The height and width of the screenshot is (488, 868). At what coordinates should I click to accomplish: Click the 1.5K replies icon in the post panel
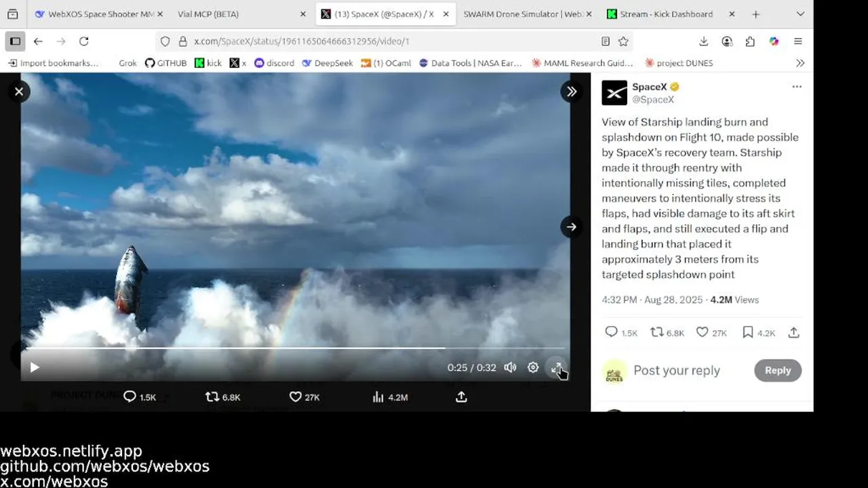pos(611,332)
